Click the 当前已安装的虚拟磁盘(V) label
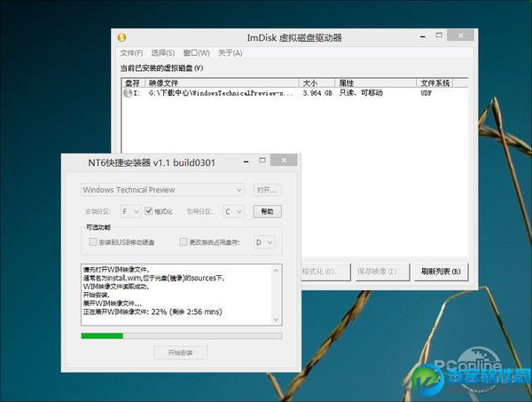The image size is (532, 402). (x=162, y=68)
